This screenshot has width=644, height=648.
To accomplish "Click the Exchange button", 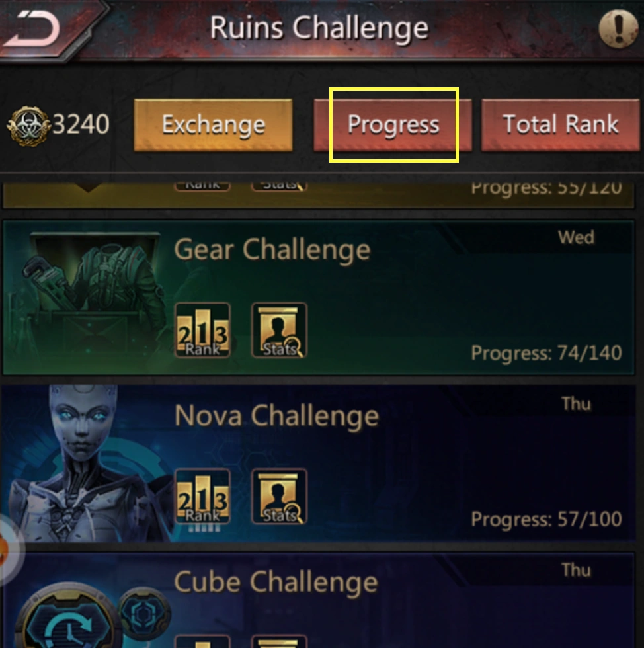I will coord(214,125).
